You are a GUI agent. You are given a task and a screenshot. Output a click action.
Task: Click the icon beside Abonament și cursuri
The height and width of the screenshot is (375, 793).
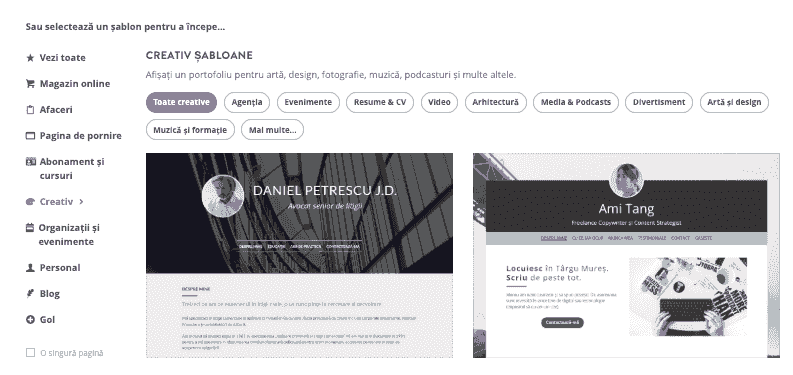coord(30,161)
